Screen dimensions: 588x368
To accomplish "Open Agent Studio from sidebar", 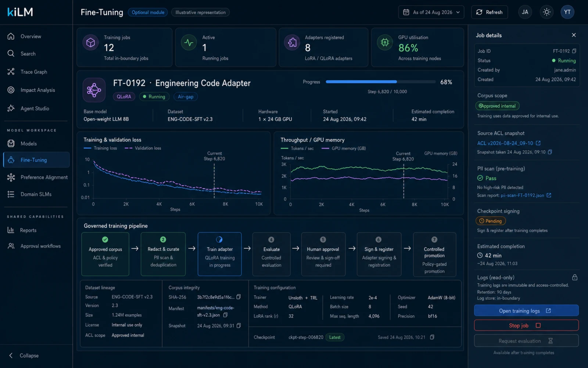I will (x=35, y=109).
